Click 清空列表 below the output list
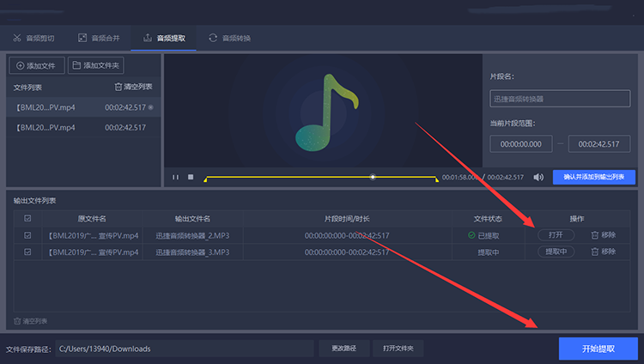The width and height of the screenshot is (644, 364). pyautogui.click(x=30, y=321)
